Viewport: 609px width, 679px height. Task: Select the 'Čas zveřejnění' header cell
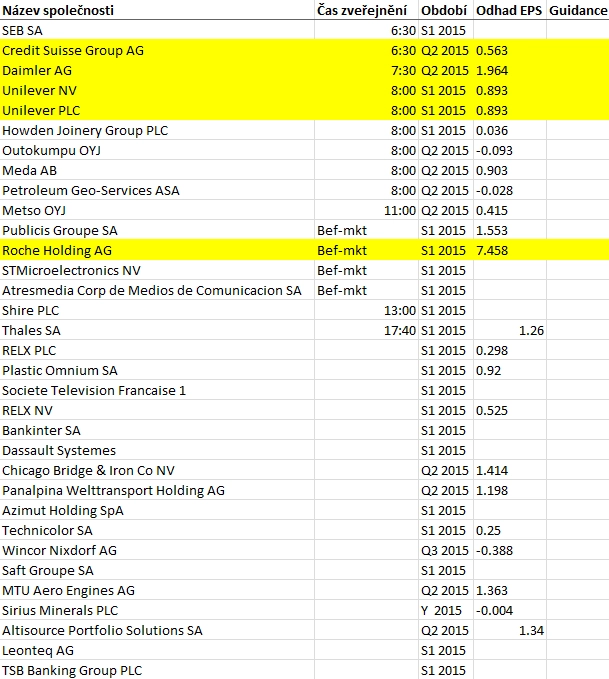pyautogui.click(x=366, y=10)
